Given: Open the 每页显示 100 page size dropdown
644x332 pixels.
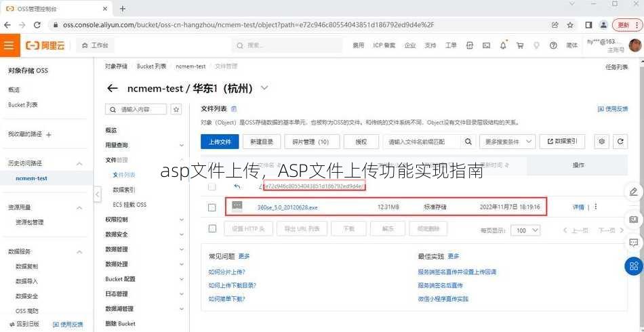Looking at the screenshot, I should [525, 230].
